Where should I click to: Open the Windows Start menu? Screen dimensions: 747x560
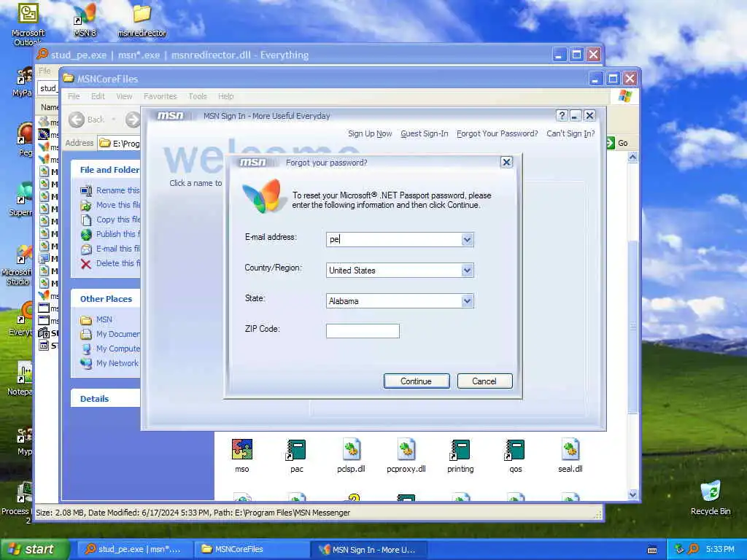(x=34, y=550)
